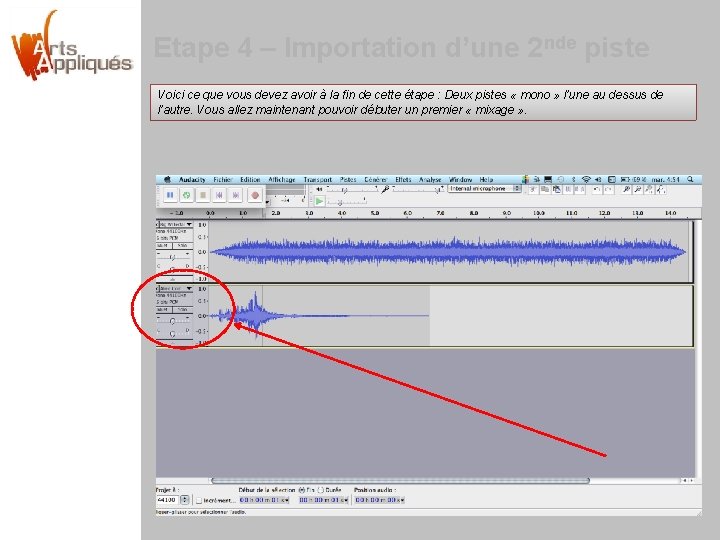Click the green loop Play button
This screenshot has height=540, width=720.
186,195
